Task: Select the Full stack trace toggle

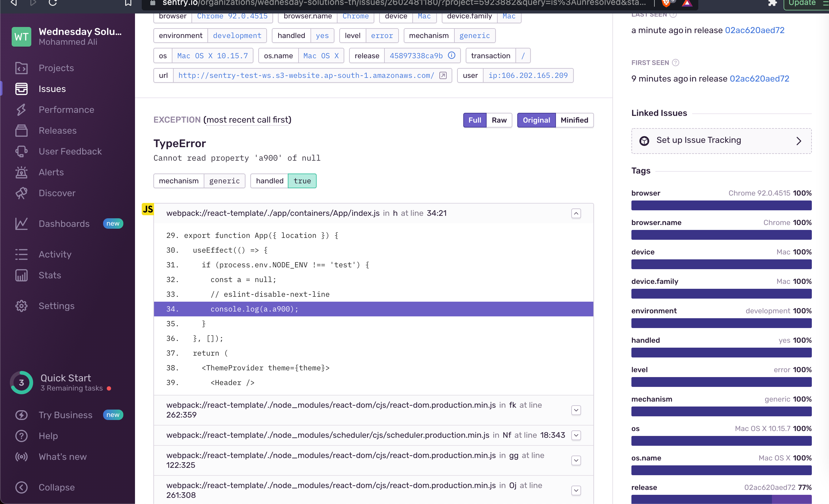Action: click(x=474, y=120)
